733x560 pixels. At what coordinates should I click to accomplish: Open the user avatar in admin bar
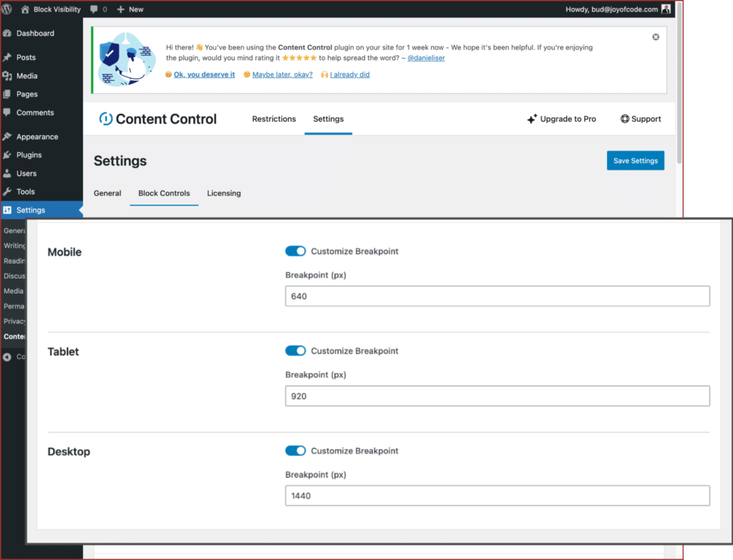(x=666, y=9)
